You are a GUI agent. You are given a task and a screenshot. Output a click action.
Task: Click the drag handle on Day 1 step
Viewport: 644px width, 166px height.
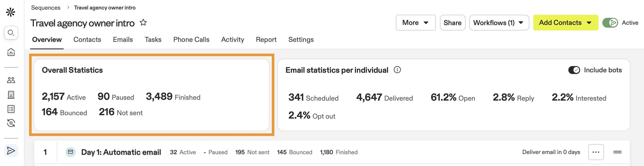(x=617, y=152)
